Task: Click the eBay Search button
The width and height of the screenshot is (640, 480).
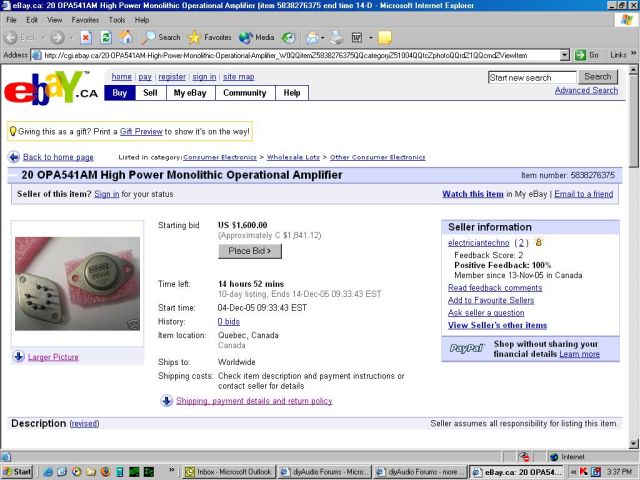Action: 598,77
